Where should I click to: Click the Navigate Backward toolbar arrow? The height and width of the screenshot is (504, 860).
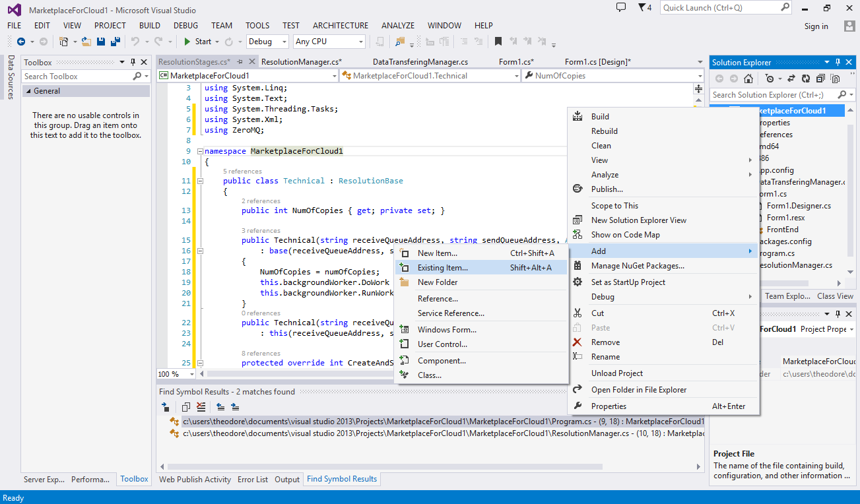click(21, 42)
